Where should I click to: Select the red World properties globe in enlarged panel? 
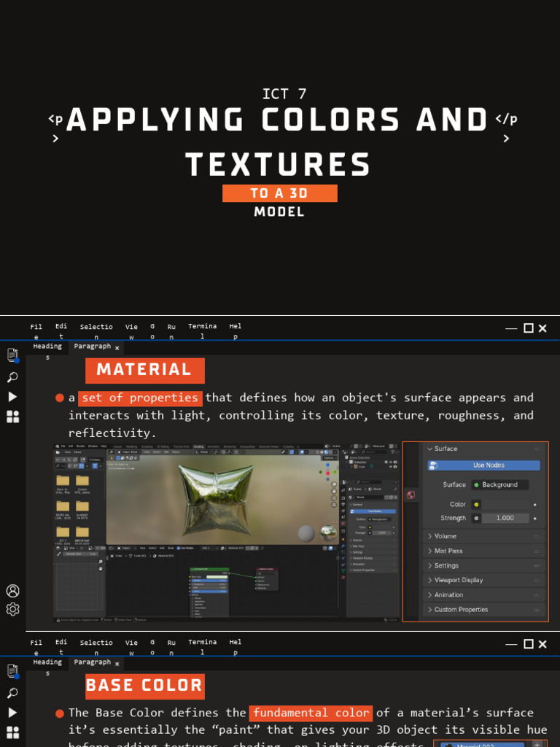411,495
